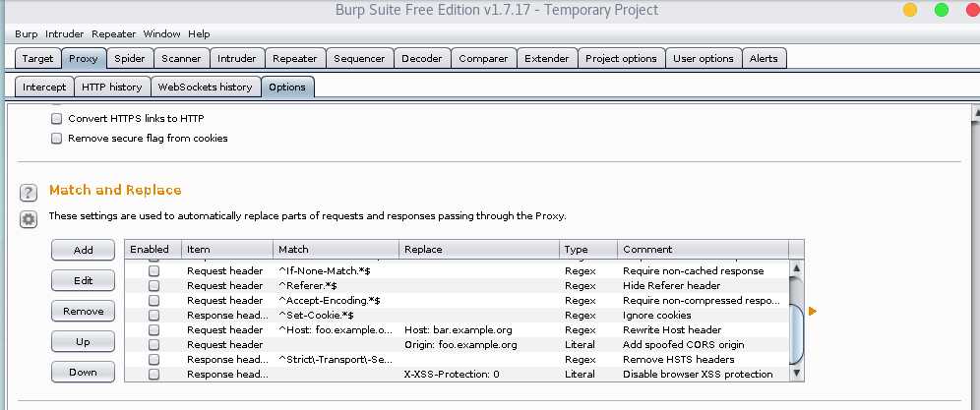Screen dimensions: 980x410
Task: Enable the Add spoofed CORS origin rule
Action: click(153, 344)
